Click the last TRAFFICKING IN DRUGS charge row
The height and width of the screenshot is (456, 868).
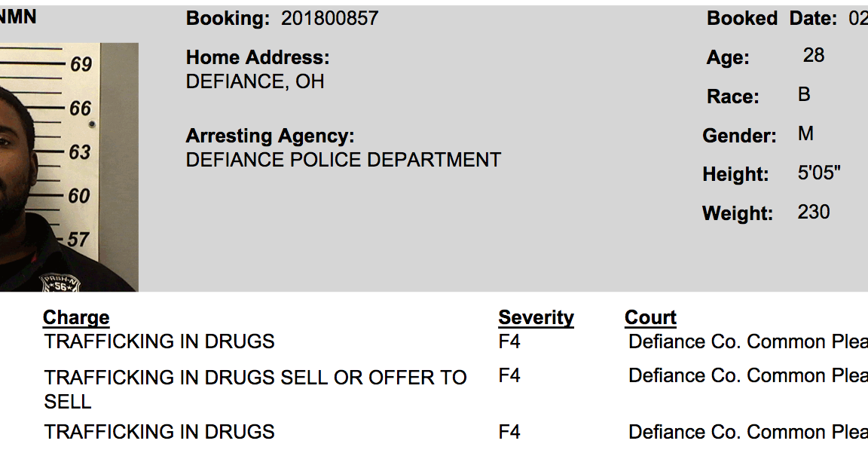(x=159, y=432)
